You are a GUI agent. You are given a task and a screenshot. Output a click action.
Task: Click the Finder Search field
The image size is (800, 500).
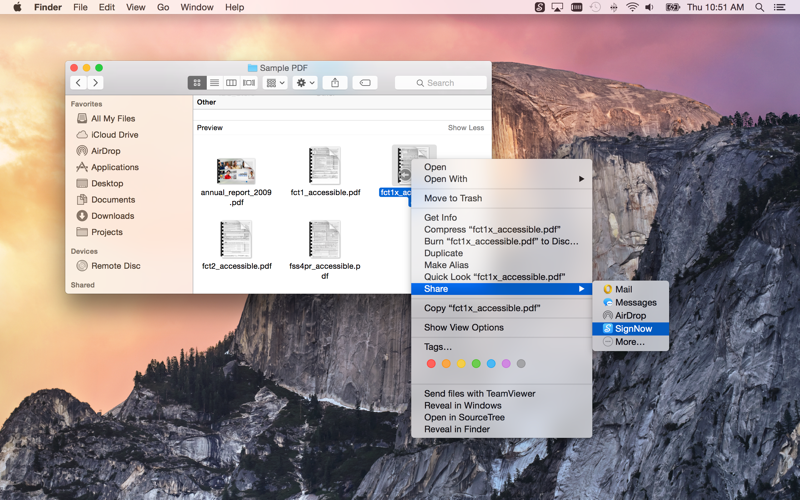(x=441, y=83)
